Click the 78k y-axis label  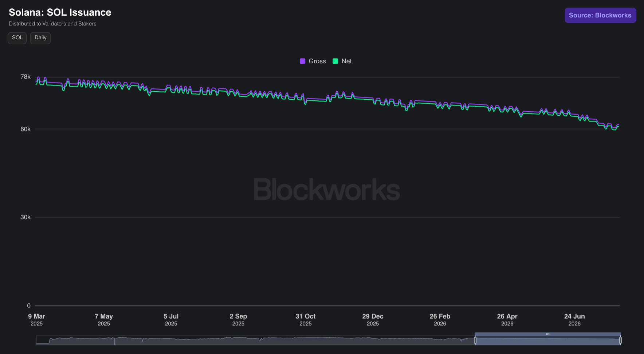point(25,77)
